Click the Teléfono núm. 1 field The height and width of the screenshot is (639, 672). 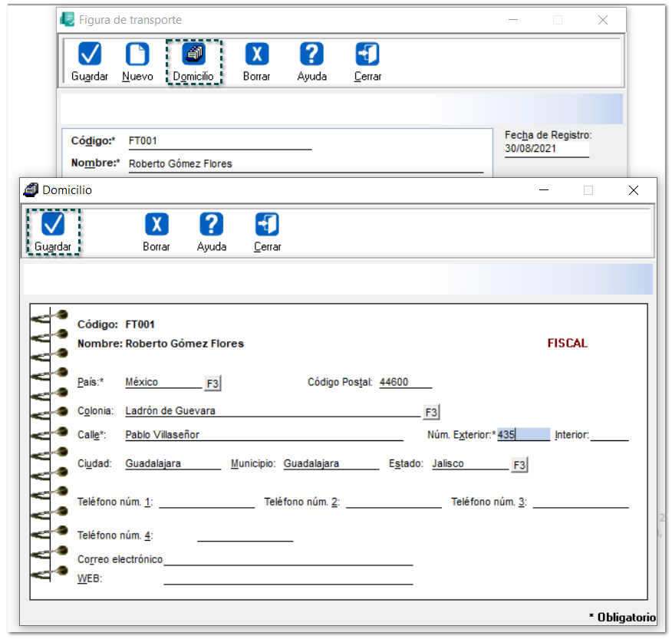(206, 502)
